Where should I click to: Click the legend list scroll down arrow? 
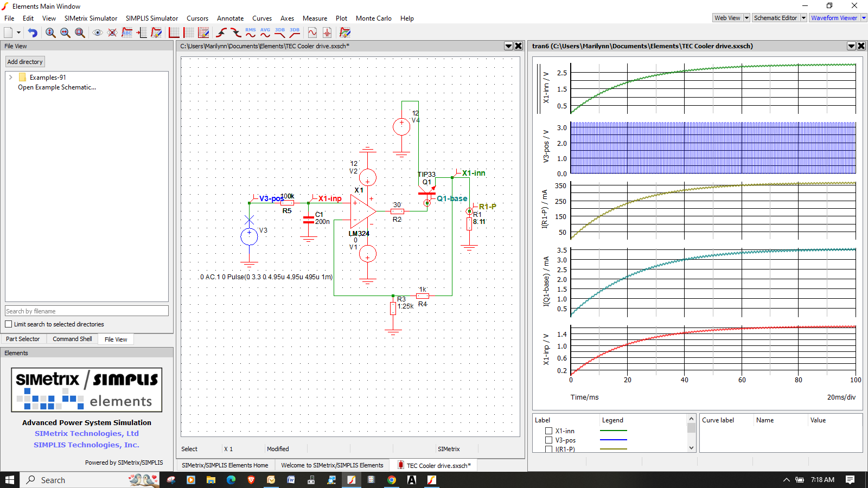(x=691, y=448)
